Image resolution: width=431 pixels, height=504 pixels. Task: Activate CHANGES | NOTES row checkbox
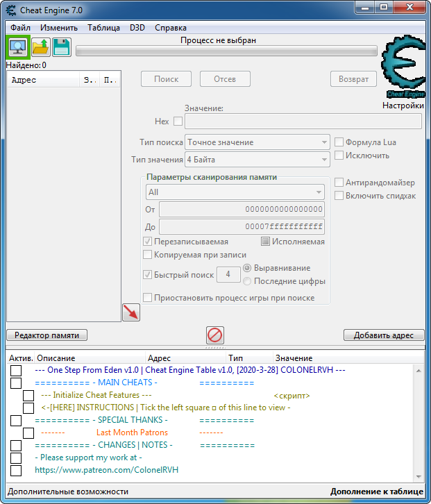tap(16, 446)
